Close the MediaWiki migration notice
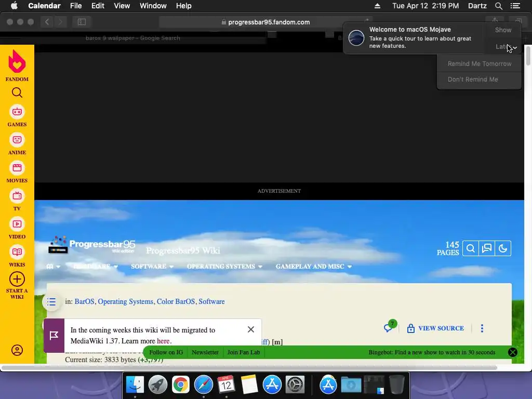The height and width of the screenshot is (399, 532). pos(251,329)
